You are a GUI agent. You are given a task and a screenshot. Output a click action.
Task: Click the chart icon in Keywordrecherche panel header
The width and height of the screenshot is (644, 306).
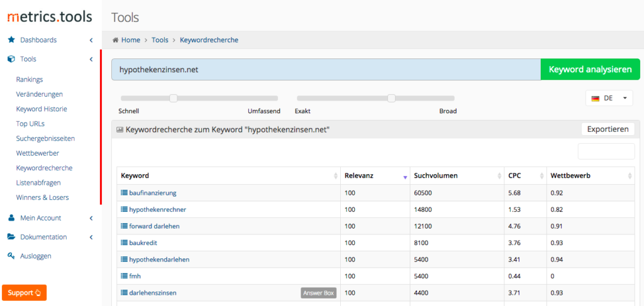[x=120, y=129]
